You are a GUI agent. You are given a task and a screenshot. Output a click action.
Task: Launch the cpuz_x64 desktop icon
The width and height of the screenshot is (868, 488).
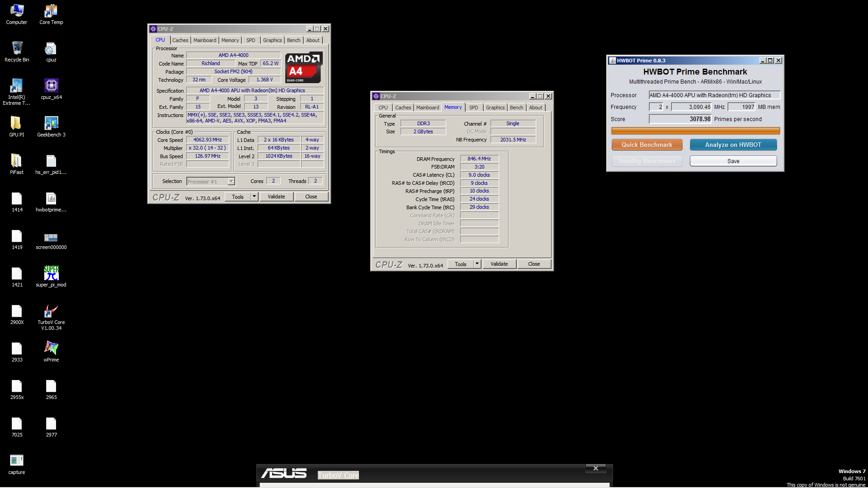click(51, 89)
